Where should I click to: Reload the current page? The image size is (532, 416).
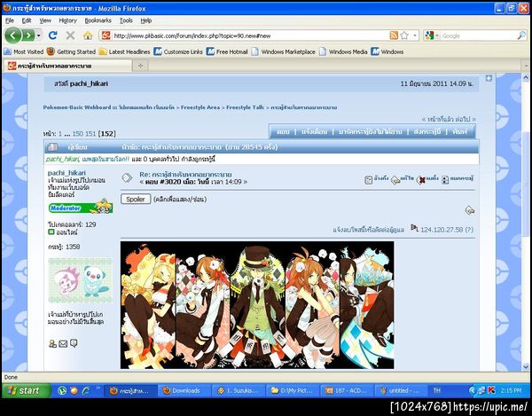(x=53, y=35)
